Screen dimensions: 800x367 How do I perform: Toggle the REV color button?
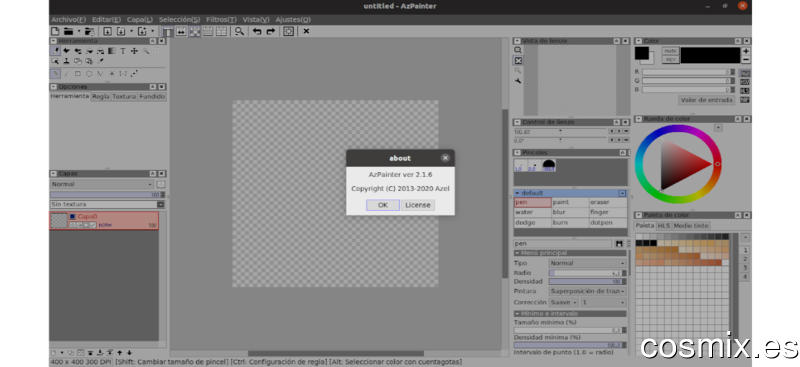670,60
